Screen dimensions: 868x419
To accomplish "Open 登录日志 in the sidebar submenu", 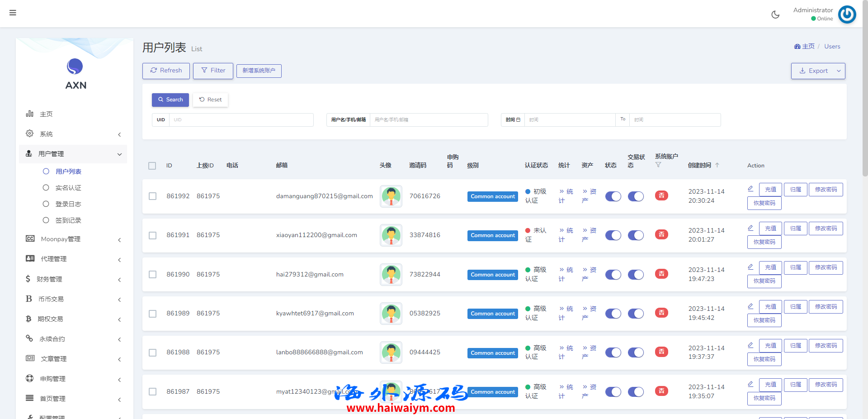I will (x=68, y=204).
